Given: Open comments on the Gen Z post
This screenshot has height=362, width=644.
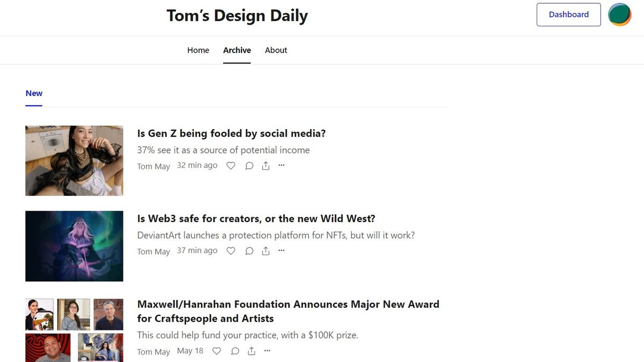Looking at the screenshot, I should (249, 166).
